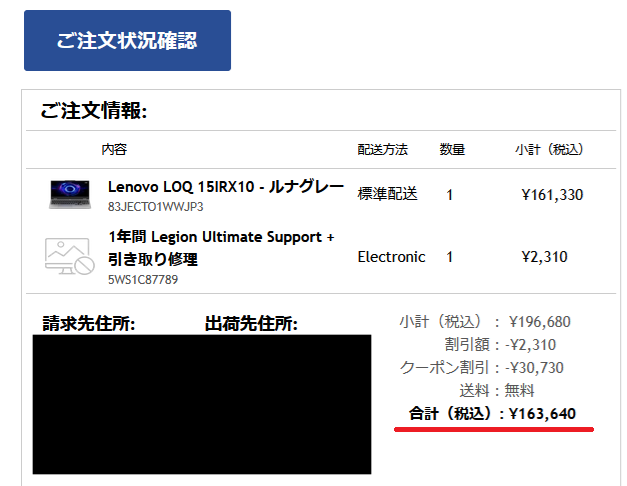Image resolution: width=627 pixels, height=486 pixels.
Task: Click the missing image placeholder icon
Action: [x=70, y=257]
